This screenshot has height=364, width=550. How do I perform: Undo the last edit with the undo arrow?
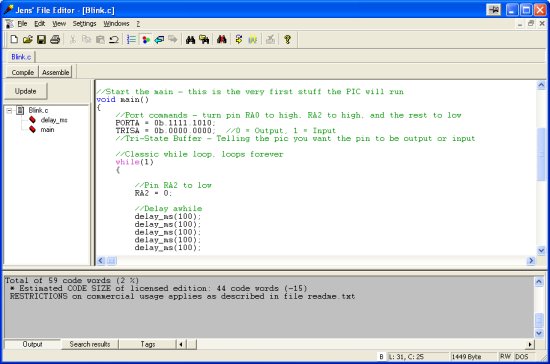[114, 39]
